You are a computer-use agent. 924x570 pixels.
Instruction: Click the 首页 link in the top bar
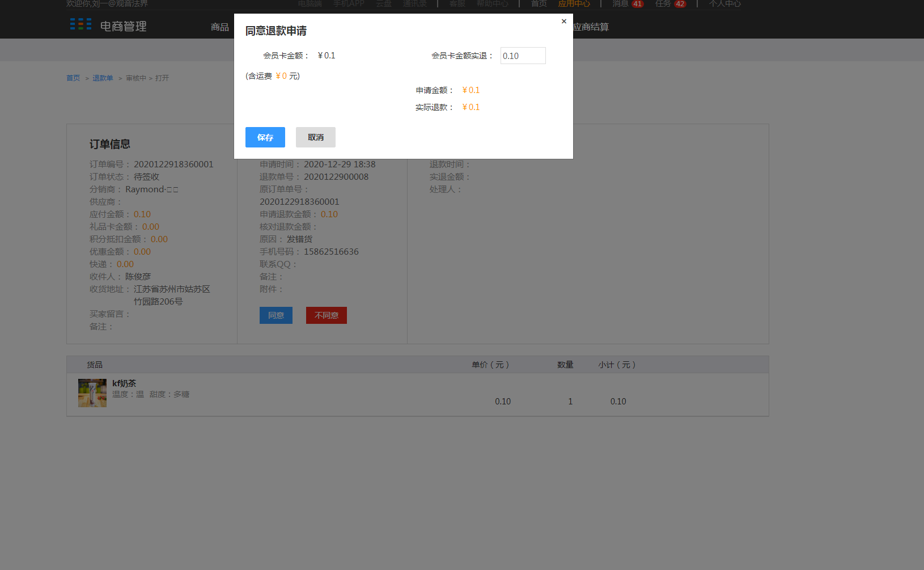click(x=539, y=3)
